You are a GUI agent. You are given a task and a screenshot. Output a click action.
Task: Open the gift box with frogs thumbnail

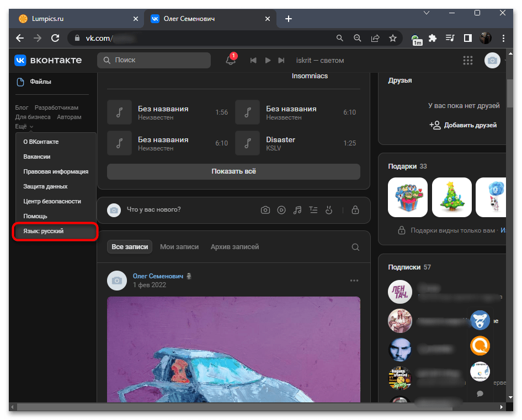pos(408,197)
